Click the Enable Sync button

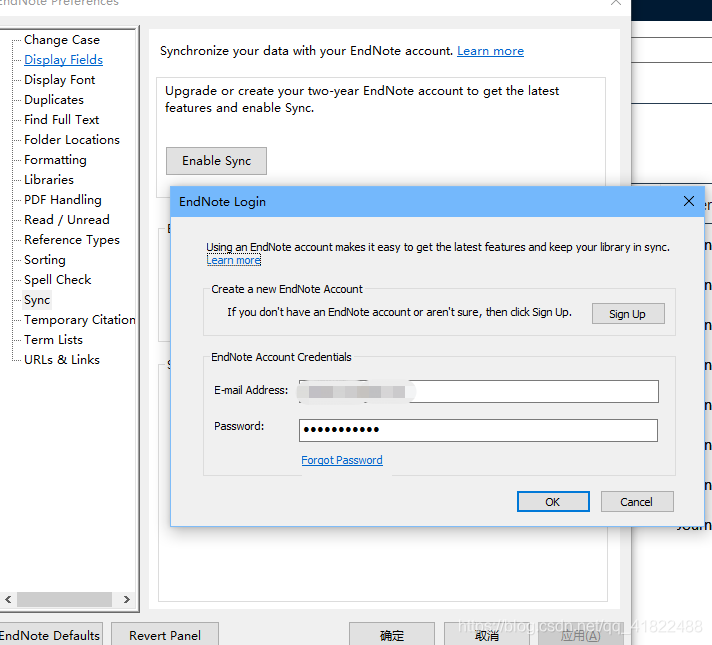coord(216,161)
